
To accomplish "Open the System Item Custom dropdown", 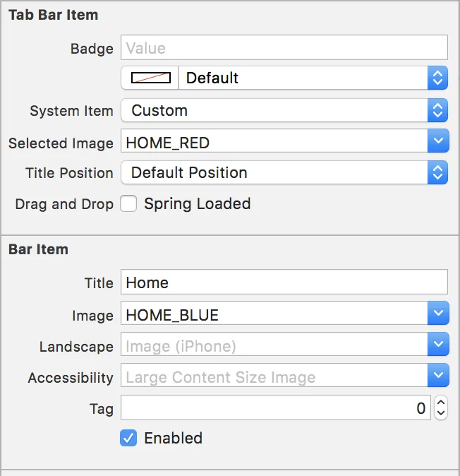I will (284, 110).
